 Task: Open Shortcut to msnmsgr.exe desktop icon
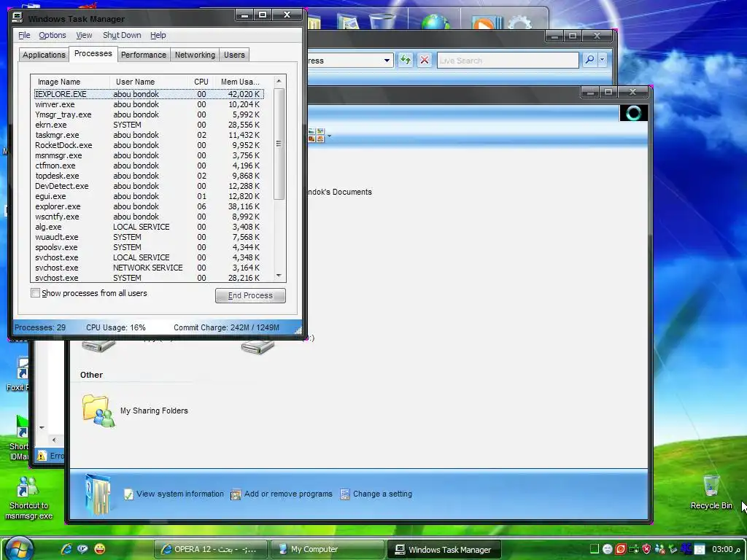[x=28, y=499]
